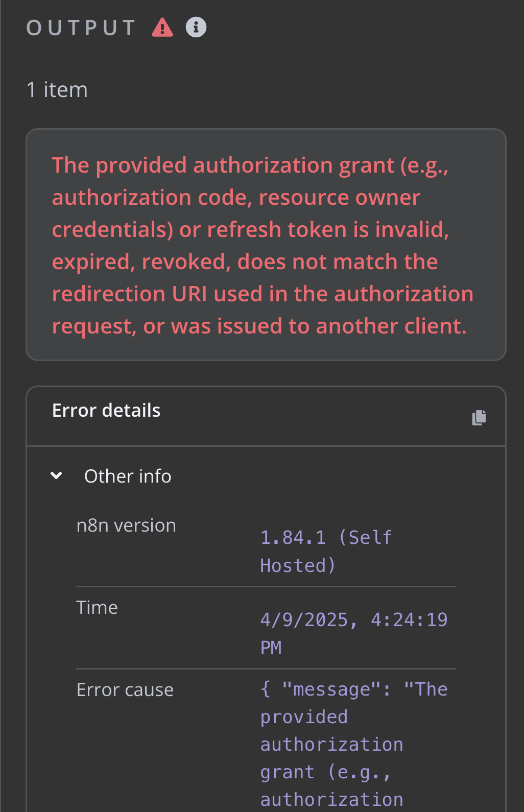Select the Error details header
524x812 pixels.
pos(106,411)
